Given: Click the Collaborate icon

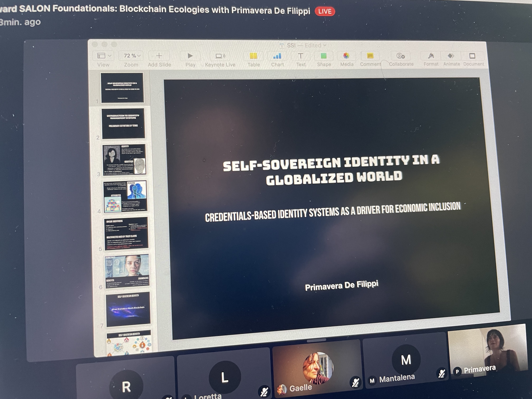Looking at the screenshot, I should (400, 56).
